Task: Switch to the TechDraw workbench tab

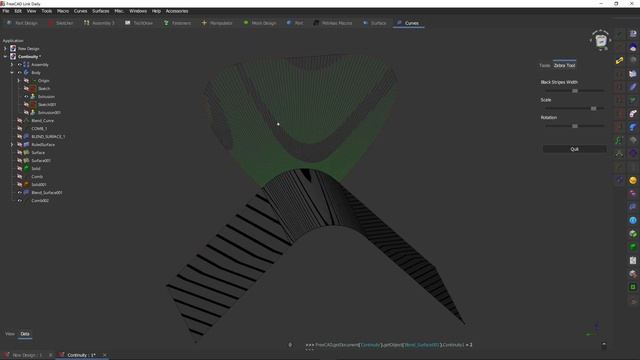Action: click(139, 23)
